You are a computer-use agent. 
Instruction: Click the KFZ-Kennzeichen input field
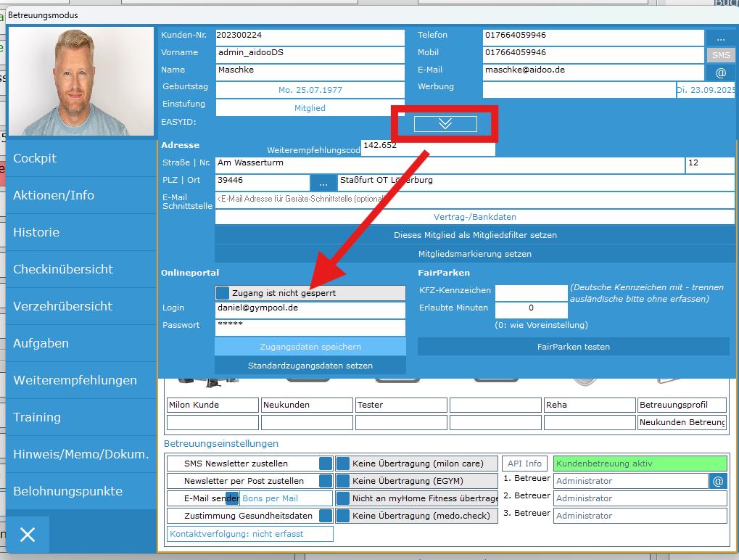point(531,293)
